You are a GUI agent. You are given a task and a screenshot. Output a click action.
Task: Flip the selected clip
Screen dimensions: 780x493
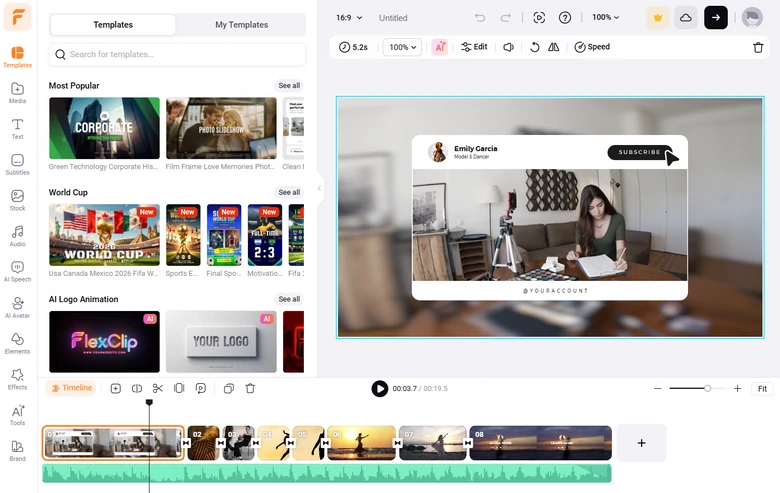(554, 47)
